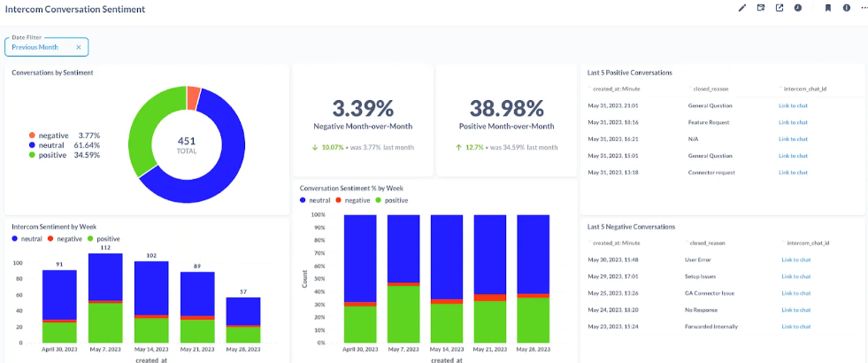868x363 pixels.
Task: Clear the Previous Month date filter
Action: point(79,47)
